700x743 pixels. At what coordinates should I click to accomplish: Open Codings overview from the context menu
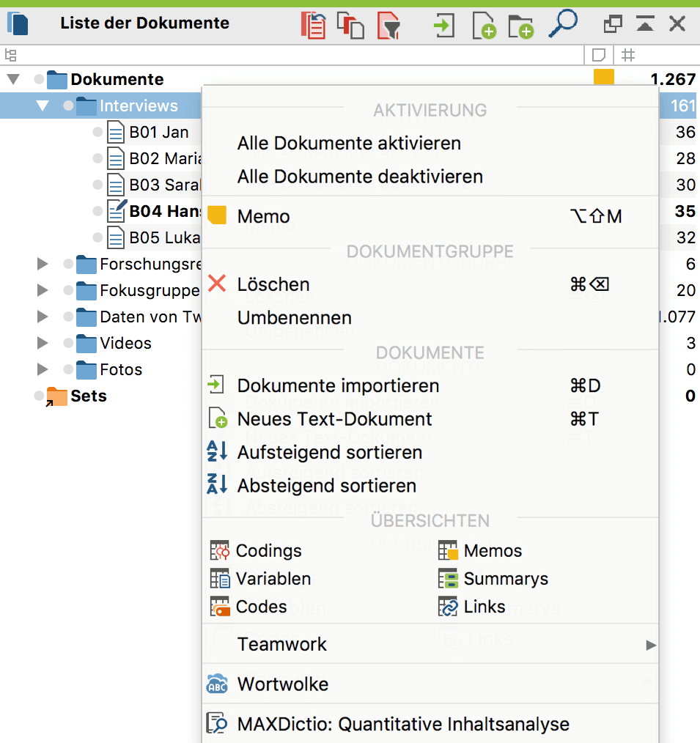click(268, 551)
